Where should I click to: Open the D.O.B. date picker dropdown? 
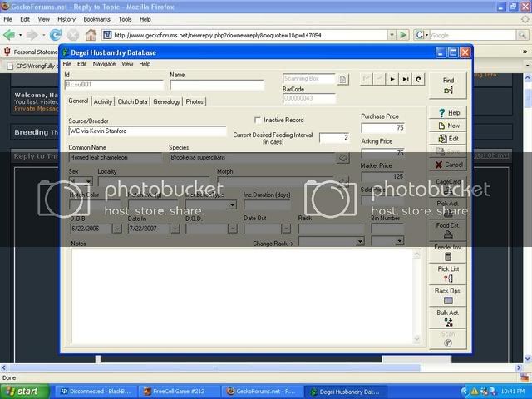pos(116,229)
